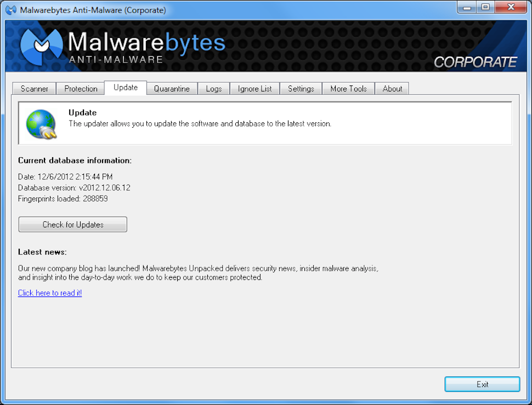Select the Update tab

pos(125,87)
